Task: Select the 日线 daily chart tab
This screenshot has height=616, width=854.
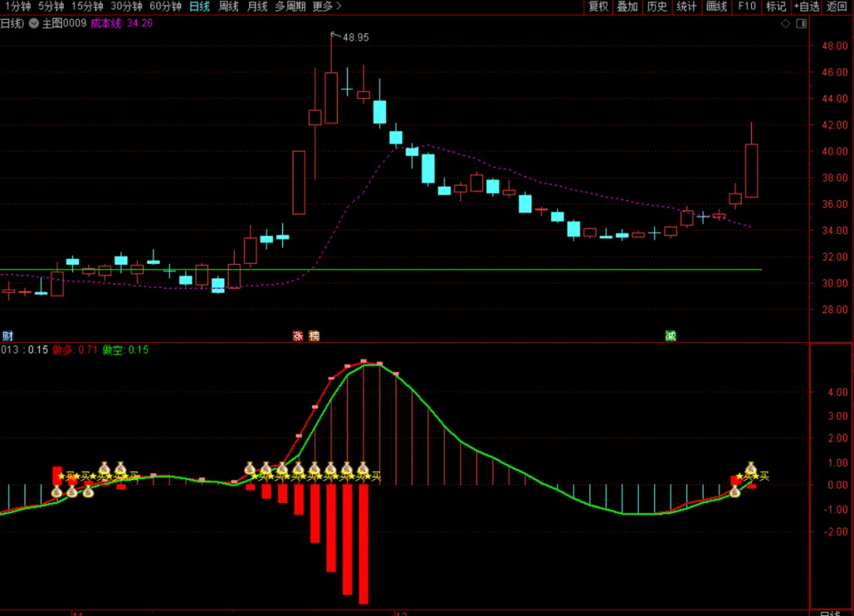Action: [x=199, y=6]
